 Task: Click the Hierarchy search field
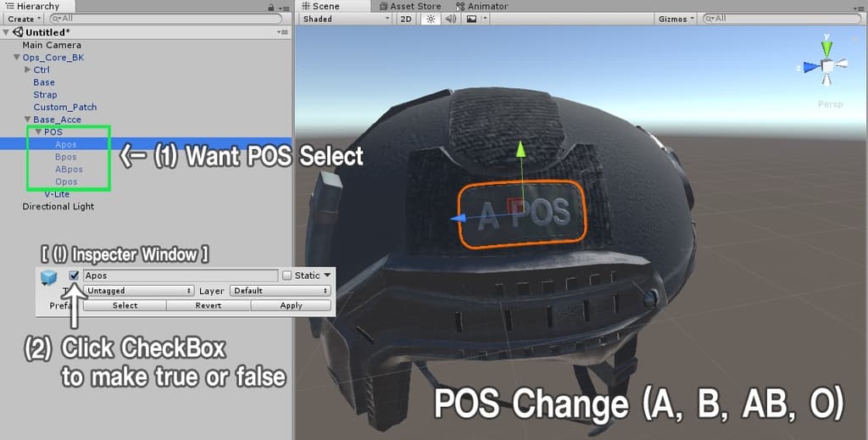166,19
